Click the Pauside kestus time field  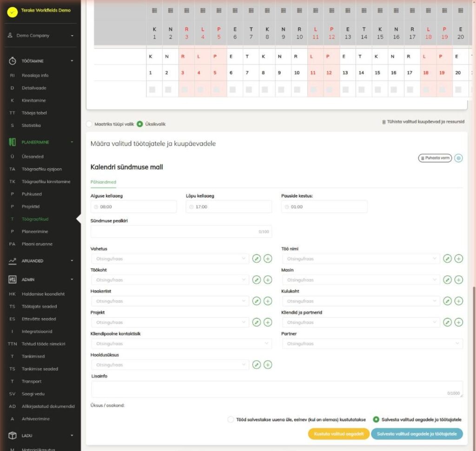324,207
